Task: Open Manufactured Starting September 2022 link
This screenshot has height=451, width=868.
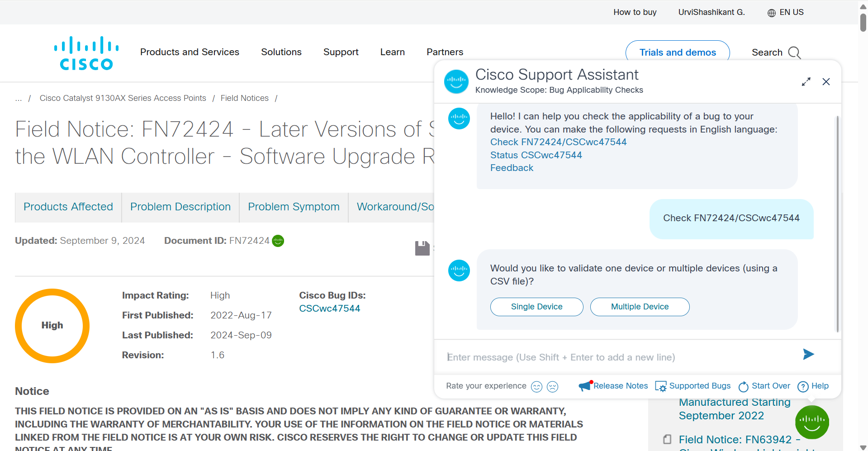Action: (735, 409)
